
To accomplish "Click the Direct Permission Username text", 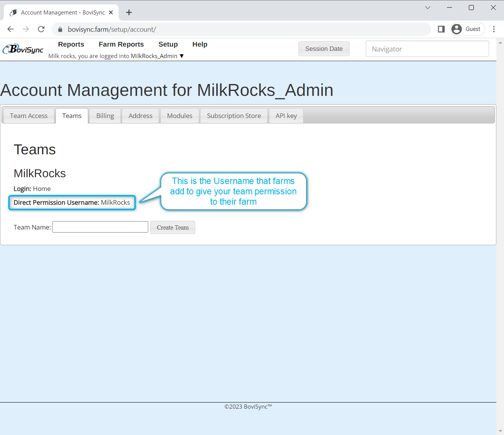I will pos(72,202).
